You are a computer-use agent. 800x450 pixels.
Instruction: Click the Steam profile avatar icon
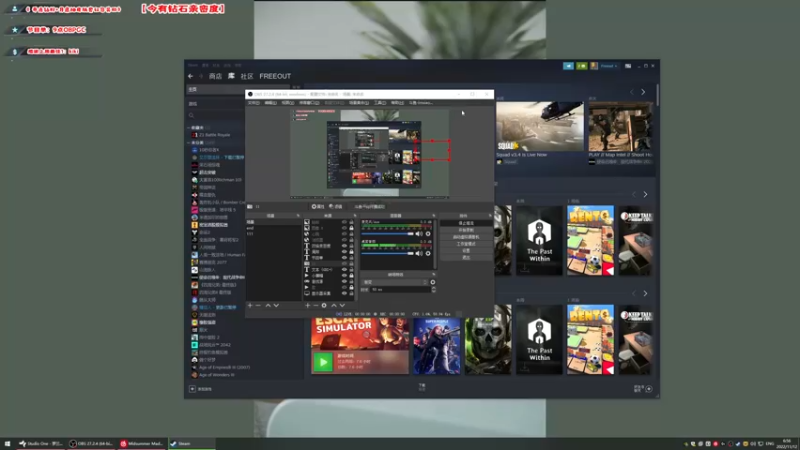coord(594,66)
